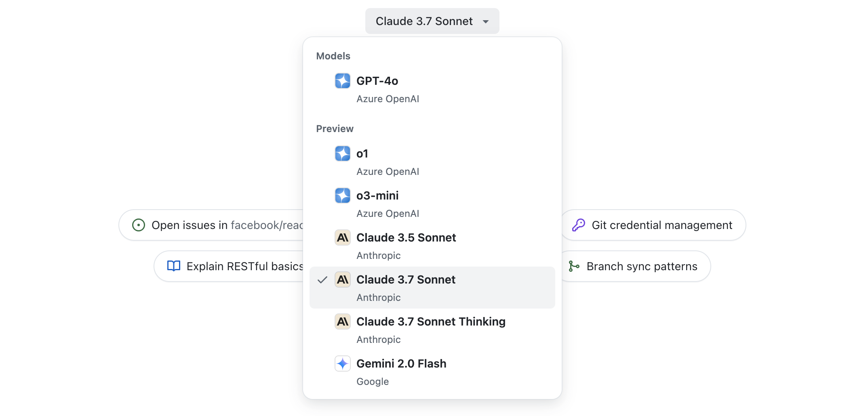Open the Open issues in facebook/react suggestion
The height and width of the screenshot is (416, 868).
point(211,225)
